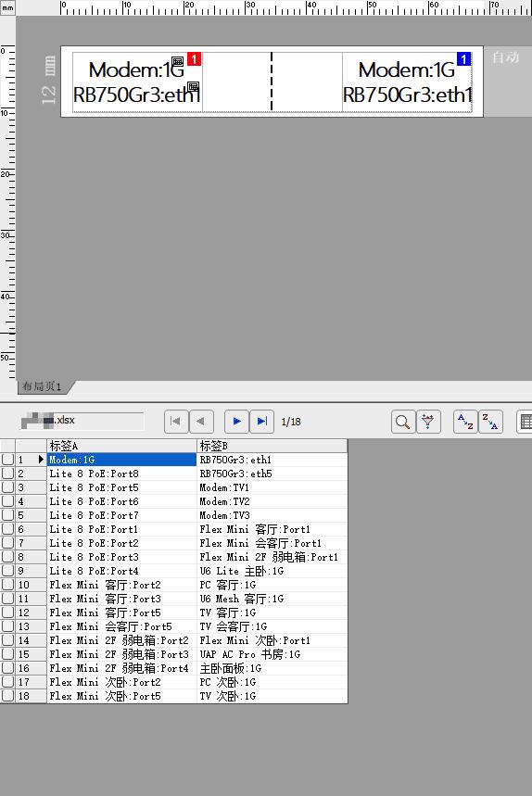Go to the first record
532x796 pixels.
176,422
